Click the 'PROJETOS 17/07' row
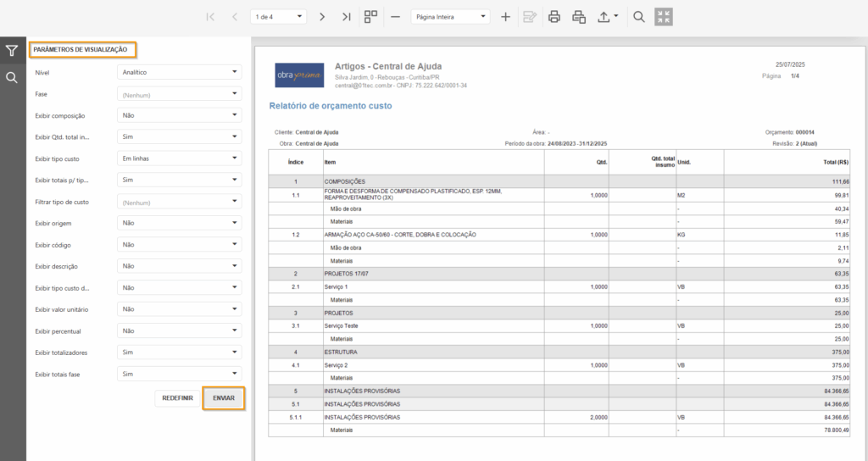 (559, 274)
